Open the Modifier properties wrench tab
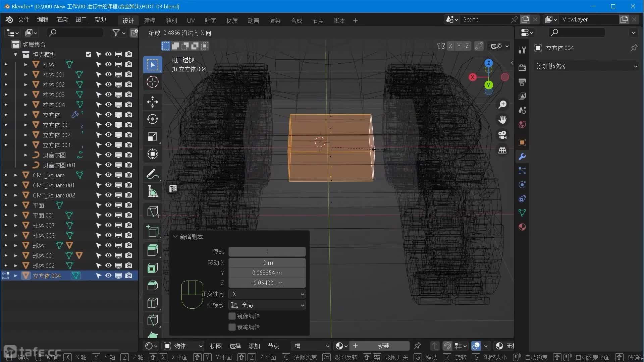Screen dimensions: 644x362 click(x=522, y=157)
